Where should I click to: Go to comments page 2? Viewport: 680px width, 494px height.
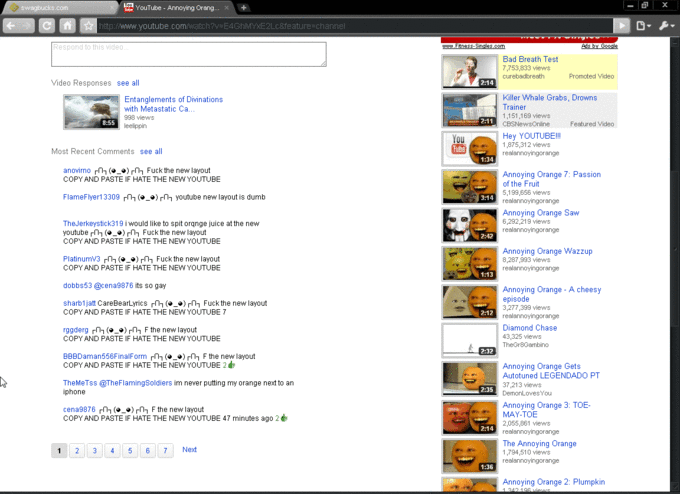tap(77, 451)
